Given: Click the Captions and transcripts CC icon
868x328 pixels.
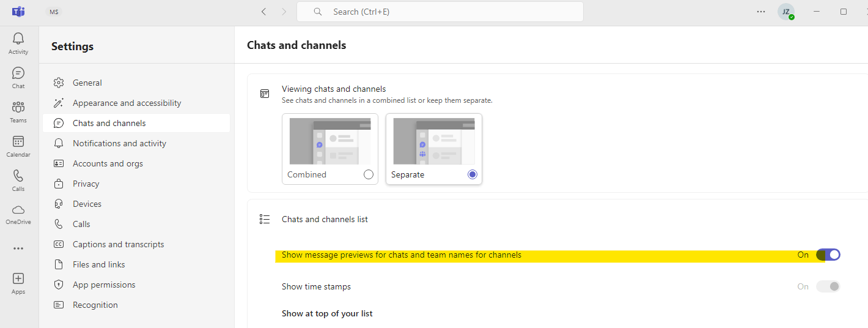Looking at the screenshot, I should [x=59, y=244].
